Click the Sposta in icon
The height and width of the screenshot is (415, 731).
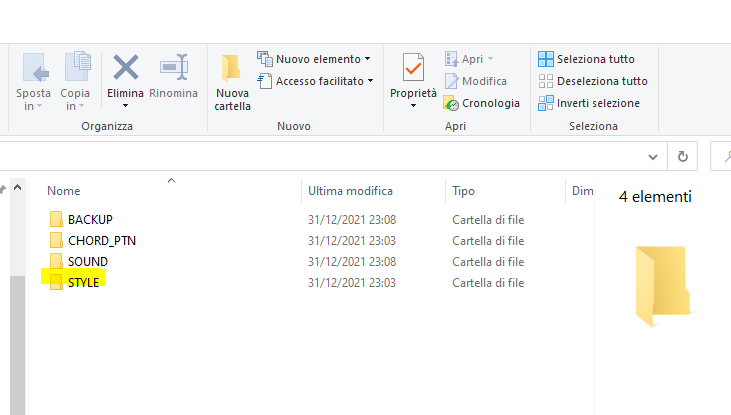pyautogui.click(x=34, y=68)
